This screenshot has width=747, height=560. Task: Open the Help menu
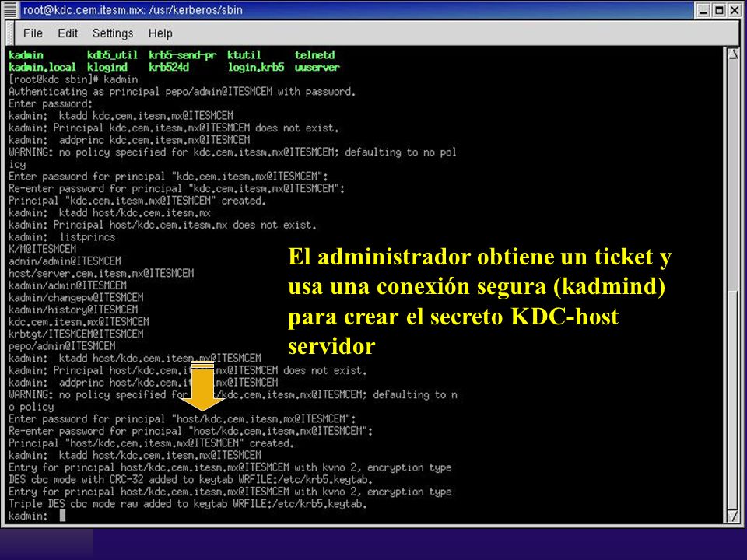(160, 33)
